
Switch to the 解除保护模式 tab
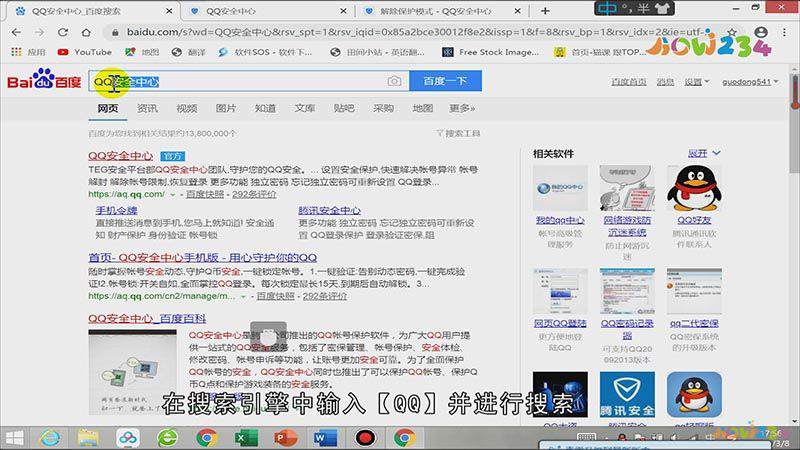click(441, 11)
